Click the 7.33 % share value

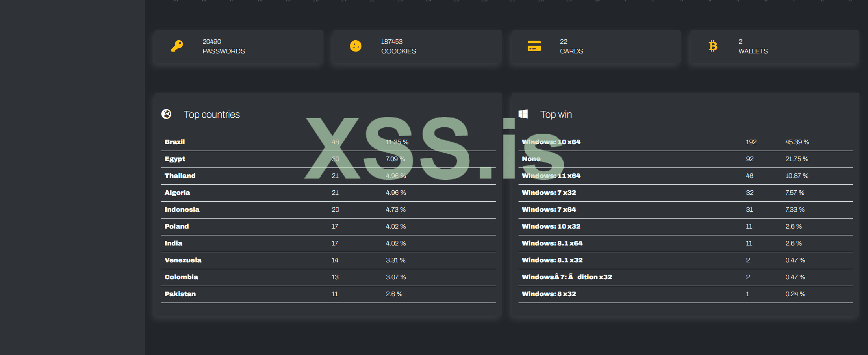(795, 209)
